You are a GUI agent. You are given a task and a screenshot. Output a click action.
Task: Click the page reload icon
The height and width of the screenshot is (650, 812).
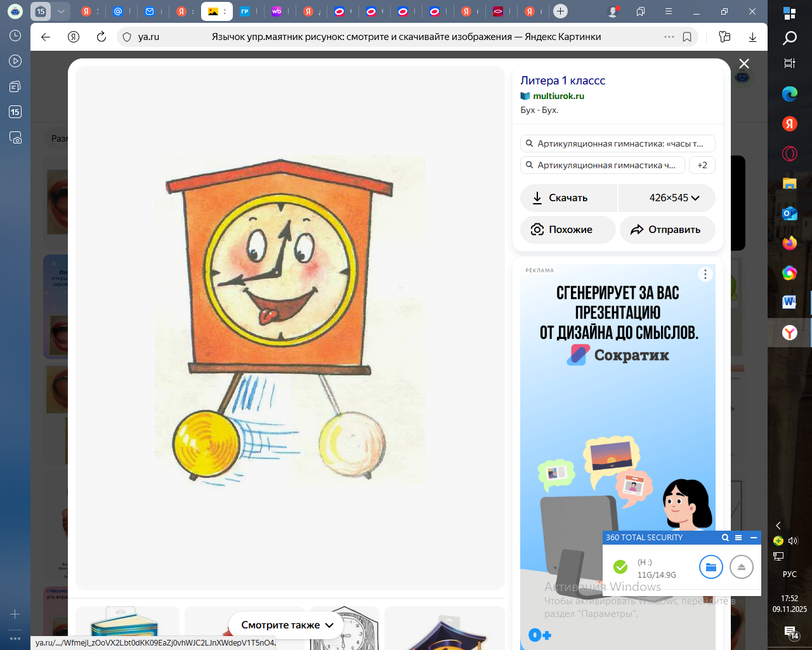101,37
